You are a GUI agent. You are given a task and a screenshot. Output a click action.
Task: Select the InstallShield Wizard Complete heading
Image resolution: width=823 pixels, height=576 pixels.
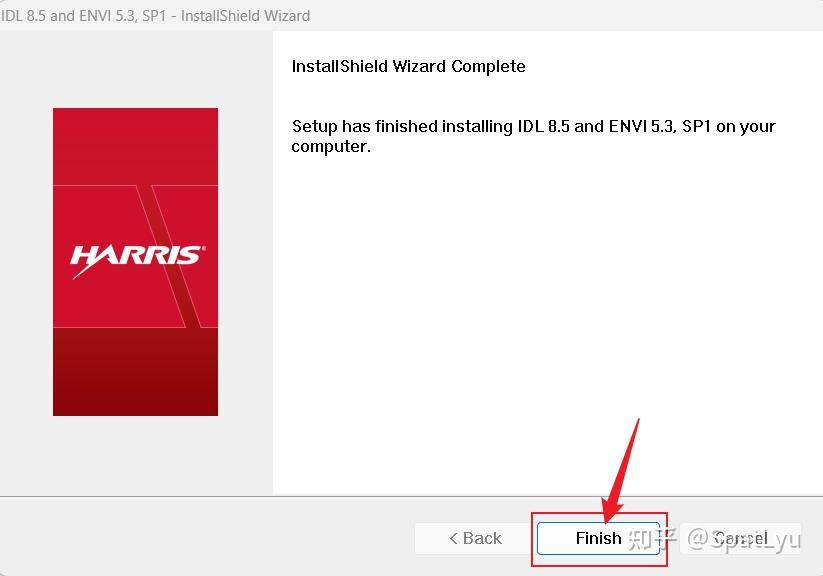408,66
